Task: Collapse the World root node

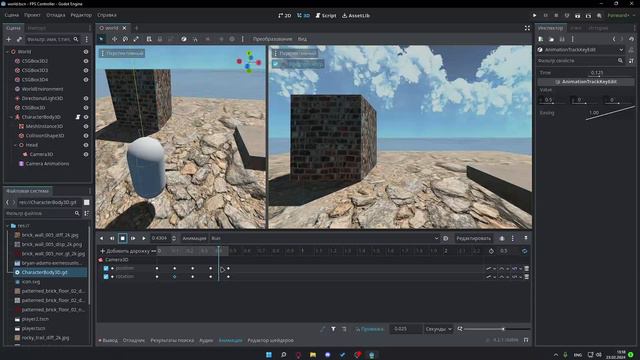Action: 7,52
